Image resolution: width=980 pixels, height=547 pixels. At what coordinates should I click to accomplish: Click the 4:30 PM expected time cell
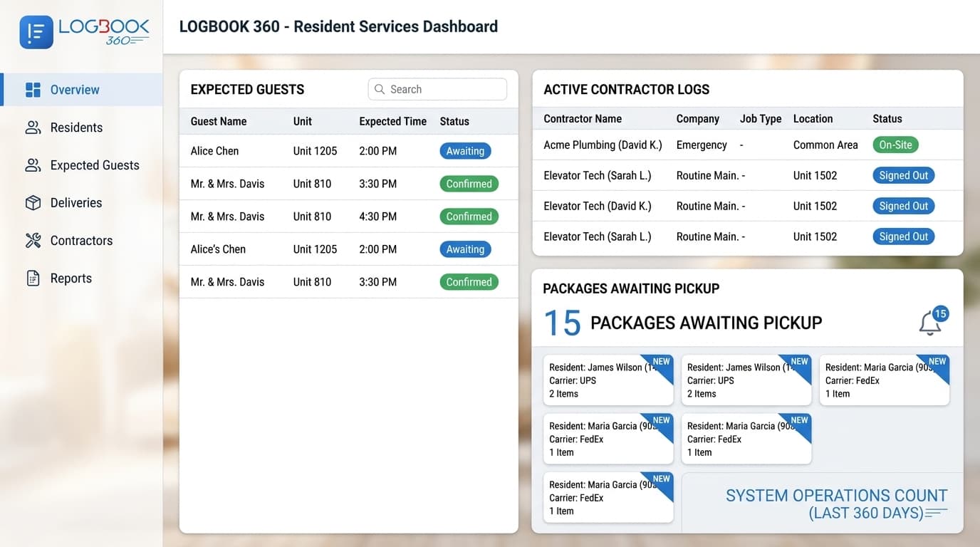tap(377, 217)
